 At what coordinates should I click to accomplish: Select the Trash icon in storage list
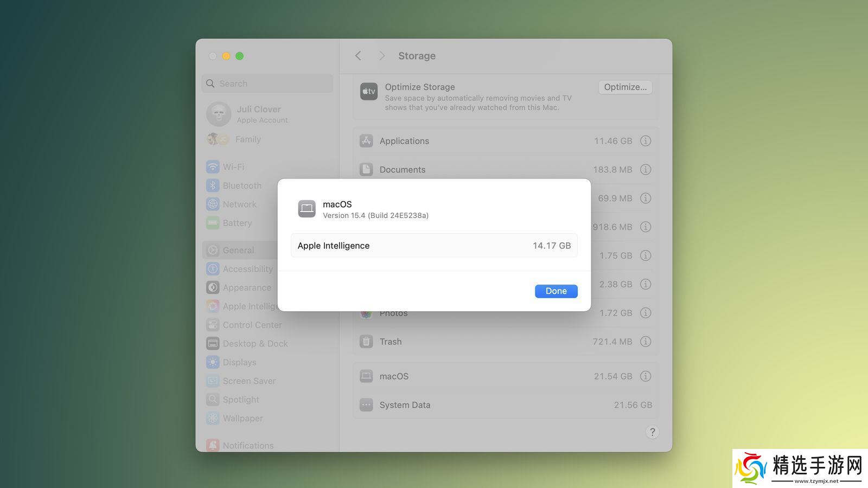point(366,342)
